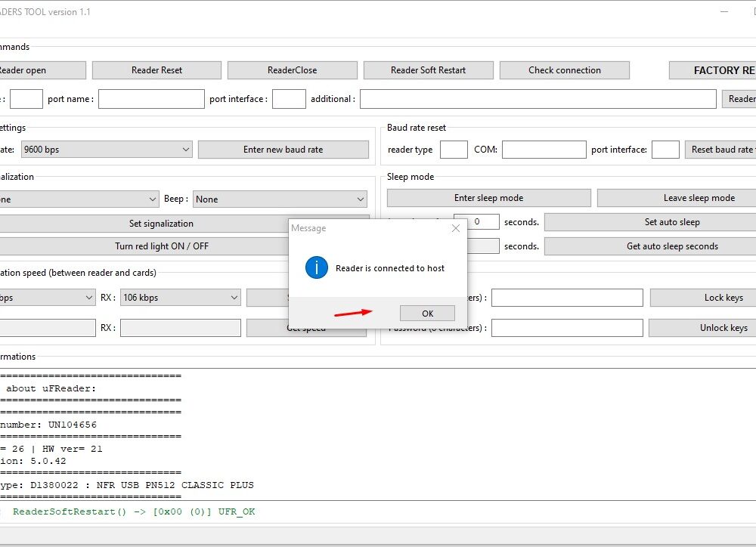
Task: Click the about uFReader heading line
Action: point(51,388)
